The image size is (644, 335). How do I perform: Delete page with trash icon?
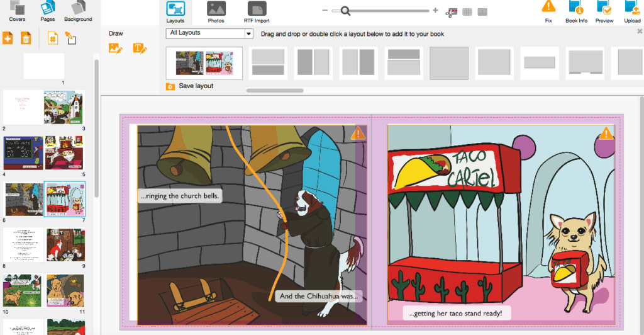pyautogui.click(x=26, y=38)
